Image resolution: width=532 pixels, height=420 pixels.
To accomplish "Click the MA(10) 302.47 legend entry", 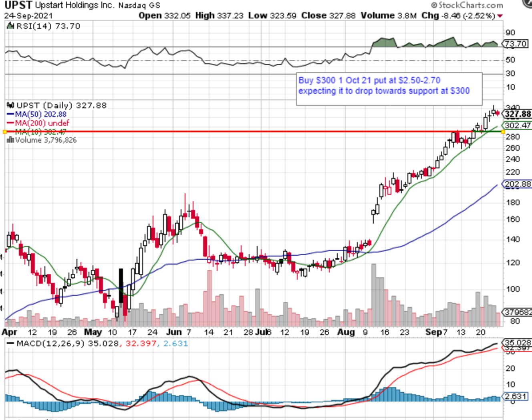I will click(40, 131).
